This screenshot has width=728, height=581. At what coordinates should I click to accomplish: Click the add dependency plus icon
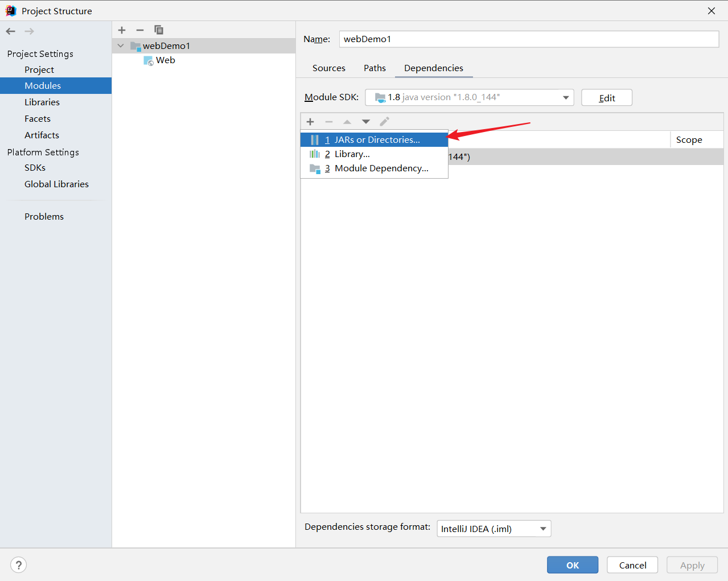310,121
